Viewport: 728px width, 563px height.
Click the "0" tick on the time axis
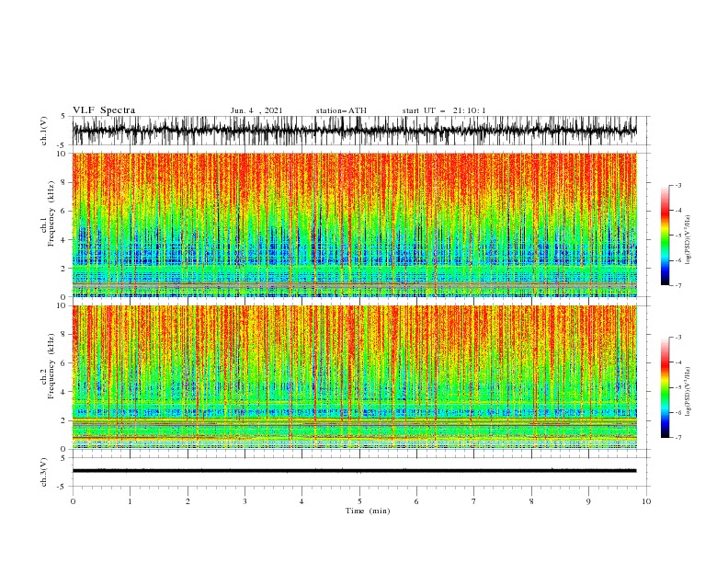click(x=73, y=501)
